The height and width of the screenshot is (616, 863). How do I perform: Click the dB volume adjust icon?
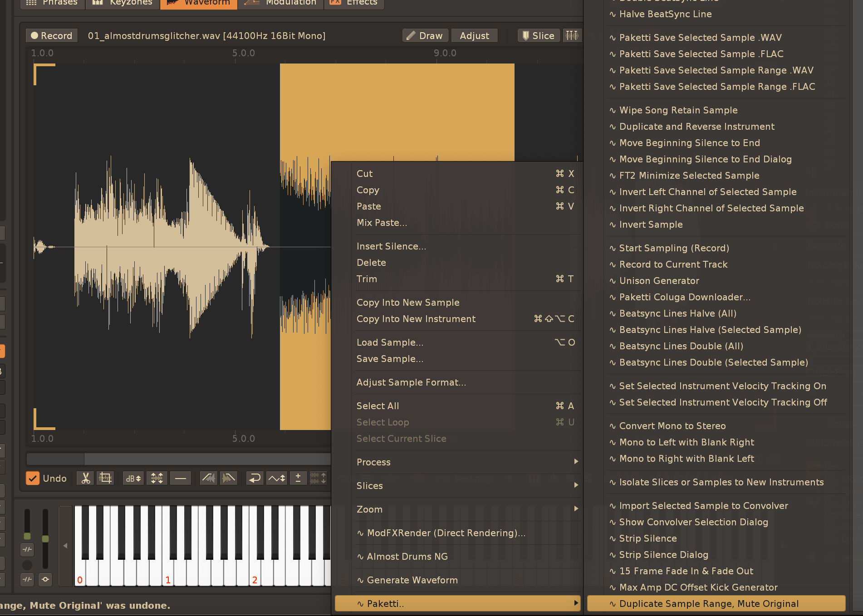pos(133,478)
